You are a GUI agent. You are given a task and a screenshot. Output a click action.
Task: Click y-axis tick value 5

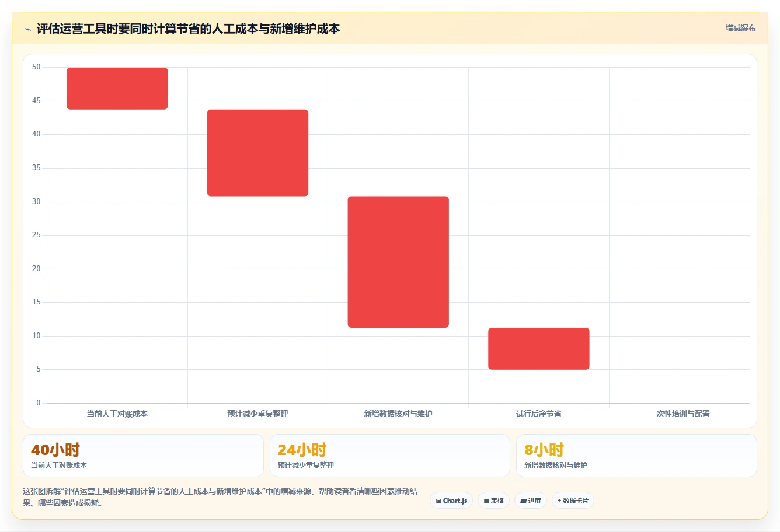click(x=39, y=369)
